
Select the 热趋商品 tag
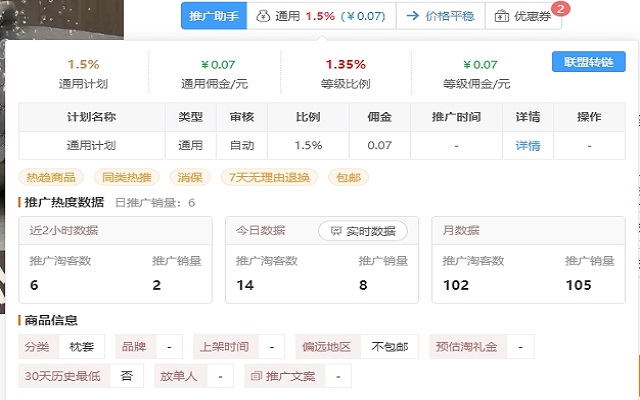pyautogui.click(x=51, y=177)
